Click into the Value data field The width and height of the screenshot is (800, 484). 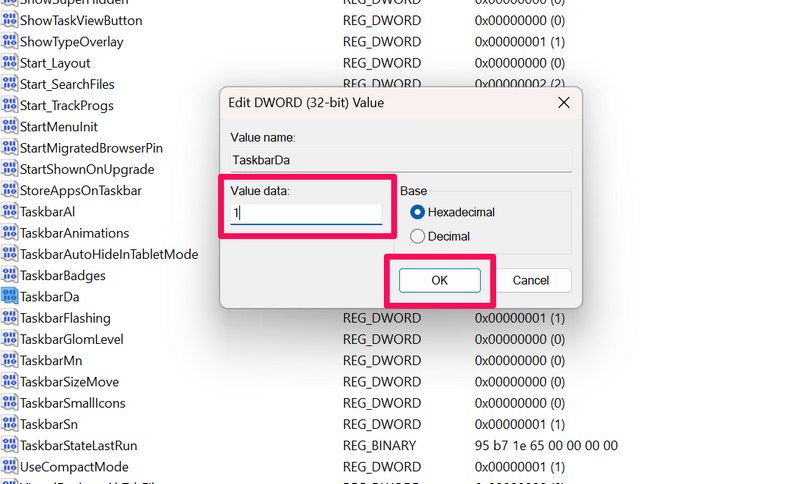tap(306, 213)
